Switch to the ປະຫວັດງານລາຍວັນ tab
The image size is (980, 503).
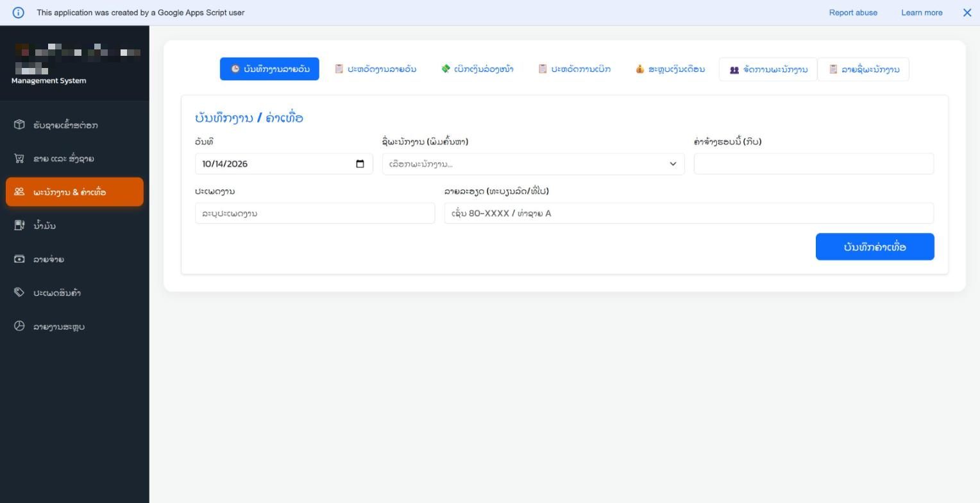[x=375, y=69]
